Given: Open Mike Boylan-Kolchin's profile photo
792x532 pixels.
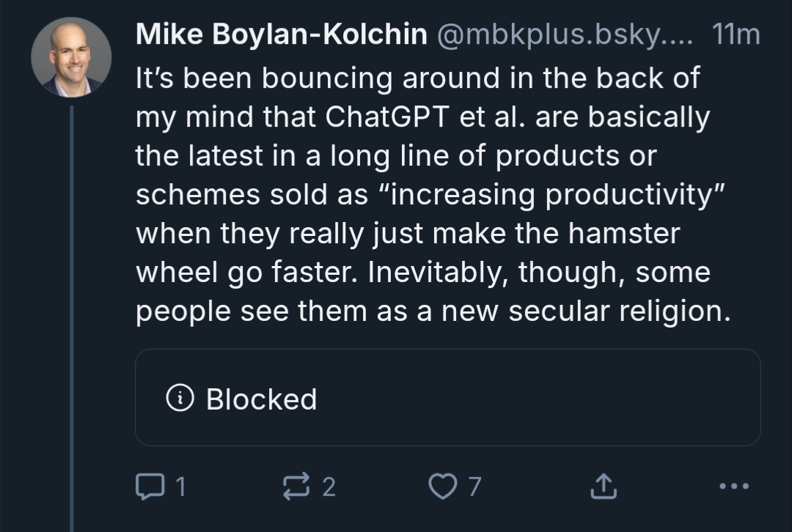Looking at the screenshot, I should (x=71, y=57).
